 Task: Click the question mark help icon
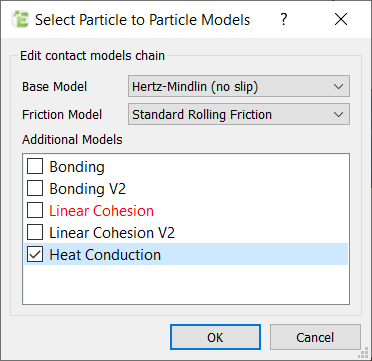(x=283, y=20)
